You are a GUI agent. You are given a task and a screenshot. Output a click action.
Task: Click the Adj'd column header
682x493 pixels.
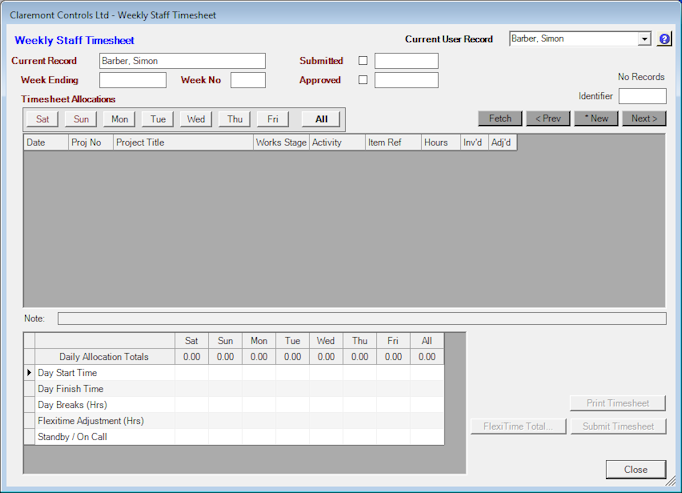coord(502,143)
